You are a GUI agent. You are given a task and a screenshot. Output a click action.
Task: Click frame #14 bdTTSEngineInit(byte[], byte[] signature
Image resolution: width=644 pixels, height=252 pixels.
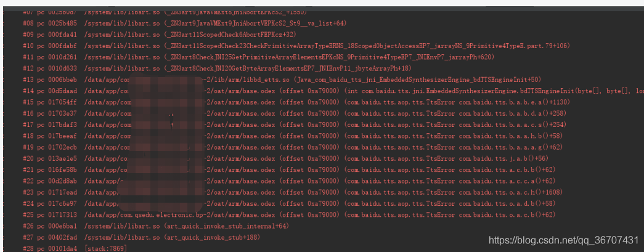pos(494,91)
